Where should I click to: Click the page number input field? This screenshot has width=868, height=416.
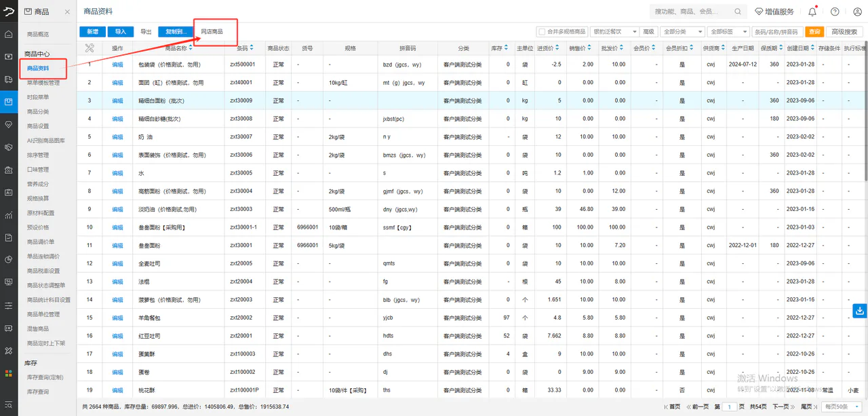[730, 406]
